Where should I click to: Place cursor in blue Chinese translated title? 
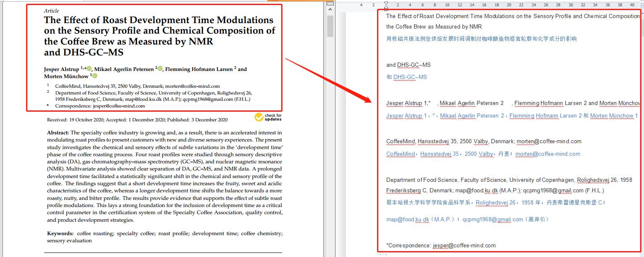[x=481, y=39]
